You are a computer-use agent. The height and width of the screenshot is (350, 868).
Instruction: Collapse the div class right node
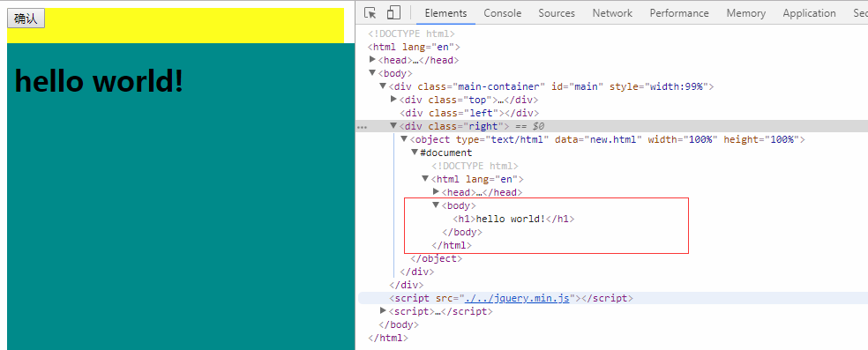pos(393,126)
